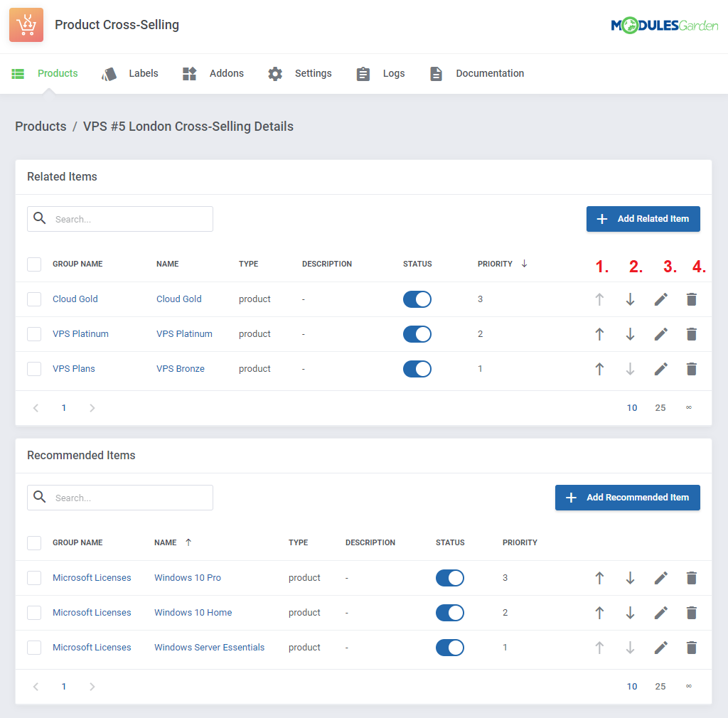Viewport: 728px width, 718px height.
Task: Delete the Windows 10 Pro item
Action: coord(691,578)
